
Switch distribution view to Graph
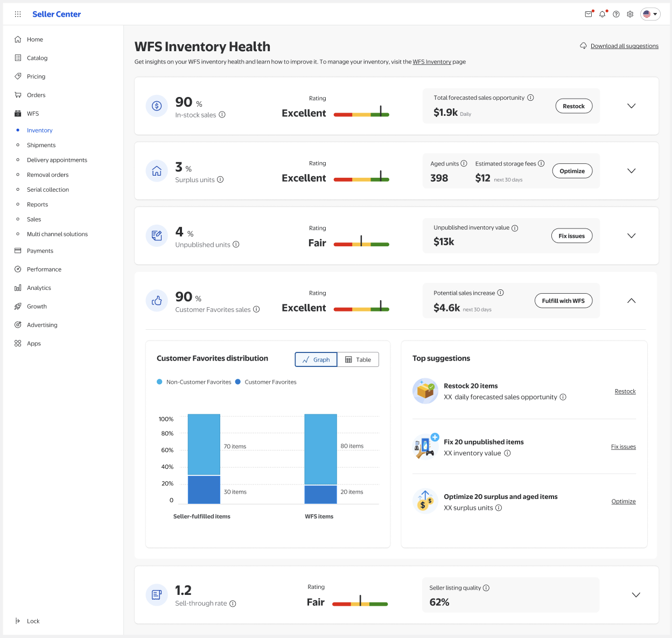[x=316, y=359]
